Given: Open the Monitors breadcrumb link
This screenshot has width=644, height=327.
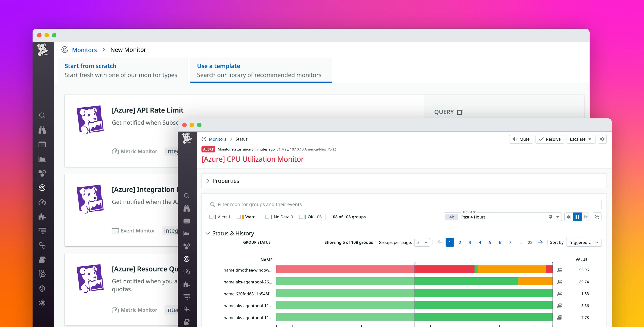Looking at the screenshot, I should pyautogui.click(x=217, y=139).
